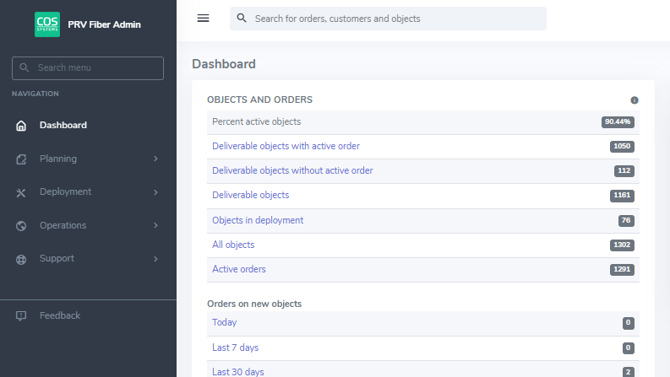Click the info icon in Objects and Orders
Screen dimensions: 670x377
(634, 100)
